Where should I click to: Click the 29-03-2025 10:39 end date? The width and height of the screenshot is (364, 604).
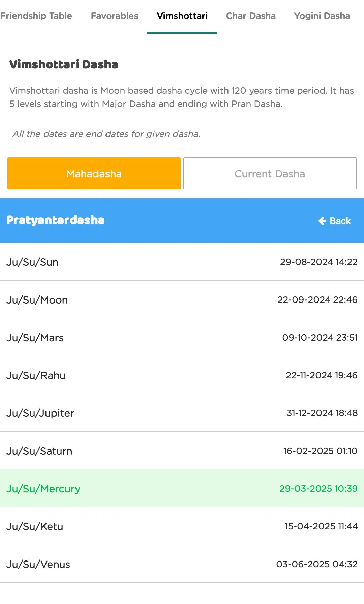click(x=318, y=488)
